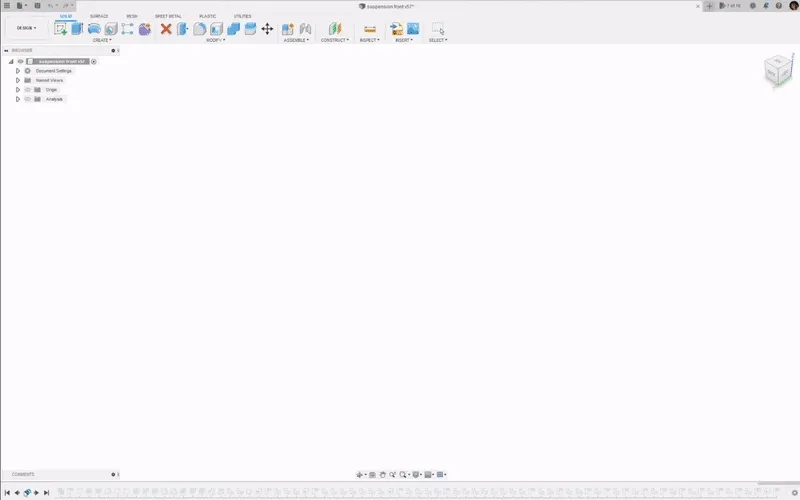Open the Select dropdown menu
The image size is (800, 500).
pyautogui.click(x=438, y=40)
